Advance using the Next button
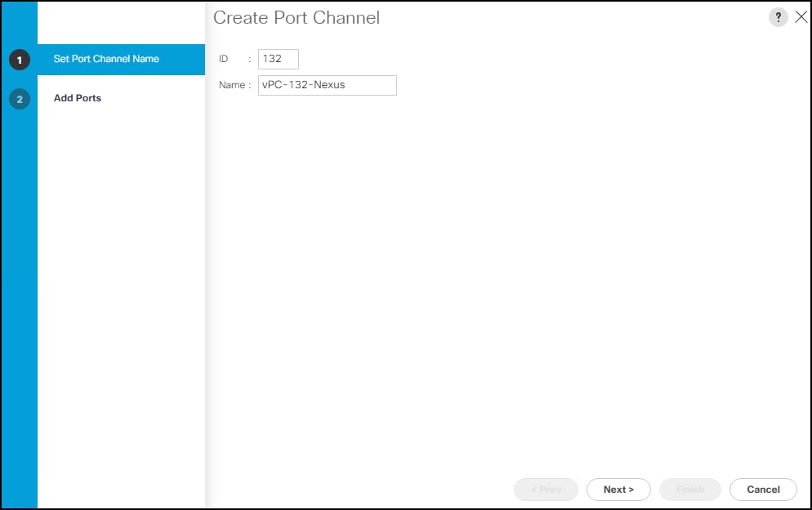 (x=618, y=489)
